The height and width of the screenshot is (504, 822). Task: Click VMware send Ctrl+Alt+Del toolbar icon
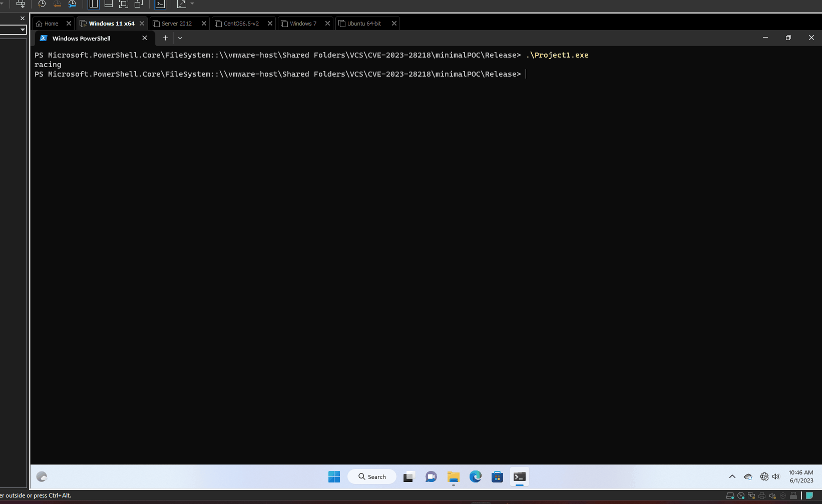21,4
